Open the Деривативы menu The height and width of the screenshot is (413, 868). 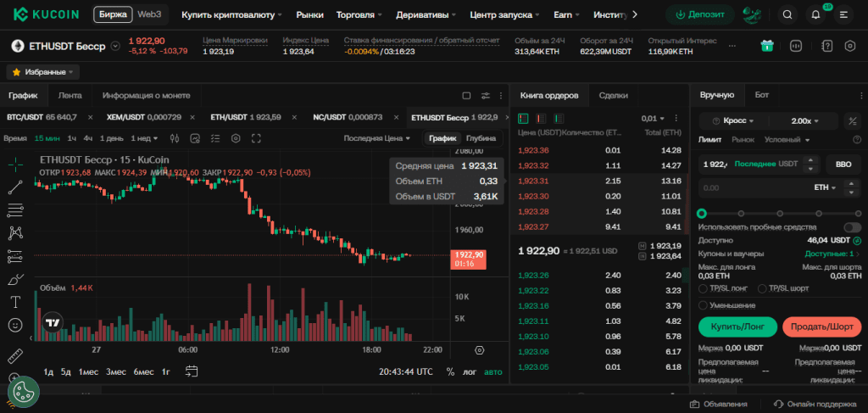pos(426,15)
